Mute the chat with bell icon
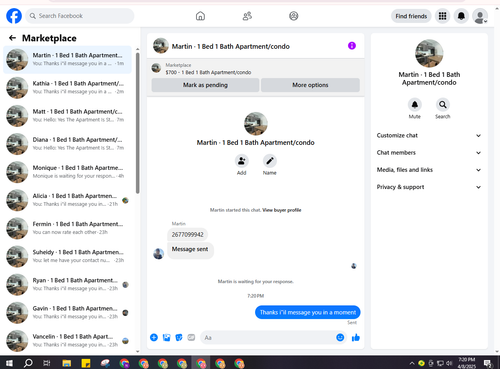This screenshot has height=369, width=500. 415,105
